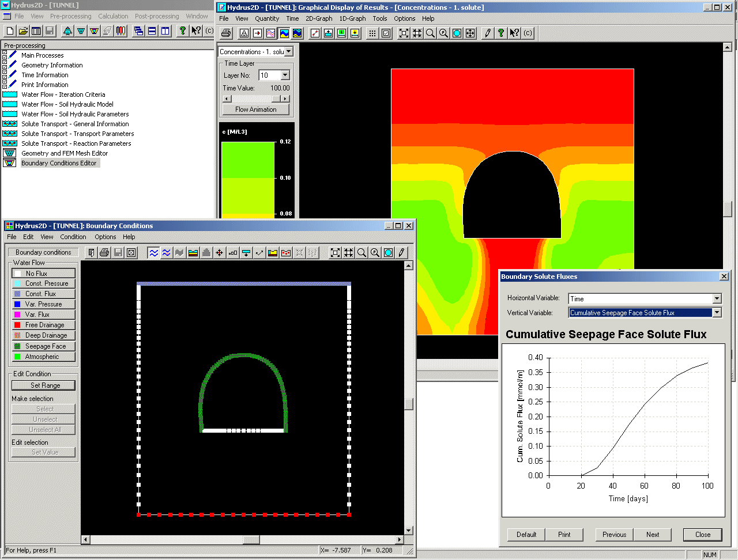Select Water Flow - Soil Hydraulic Model item
The height and width of the screenshot is (560, 738).
click(x=67, y=104)
